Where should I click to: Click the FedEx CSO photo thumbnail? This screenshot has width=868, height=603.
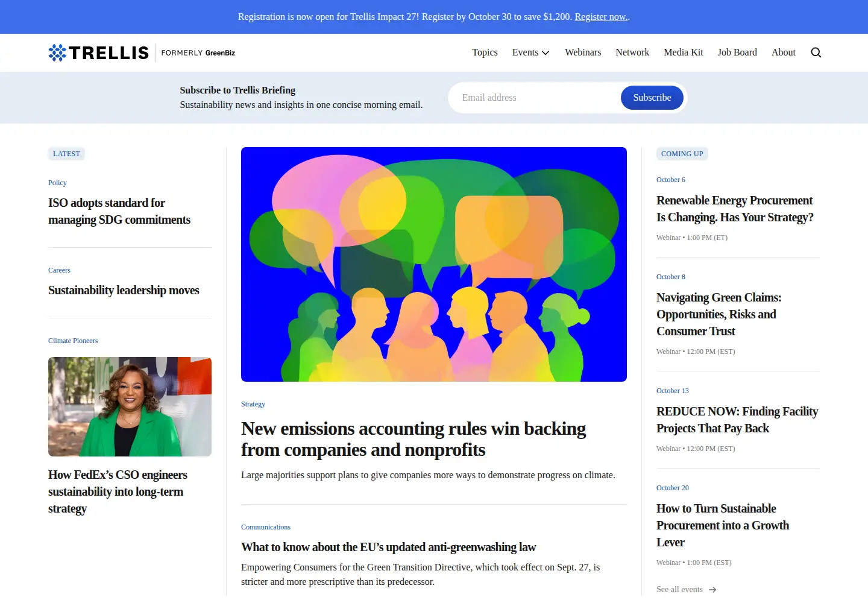coord(130,406)
